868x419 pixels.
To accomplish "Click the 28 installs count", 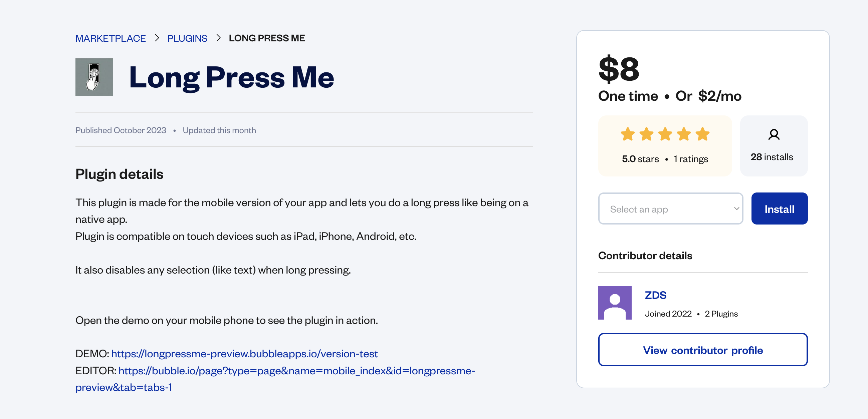I will [772, 157].
